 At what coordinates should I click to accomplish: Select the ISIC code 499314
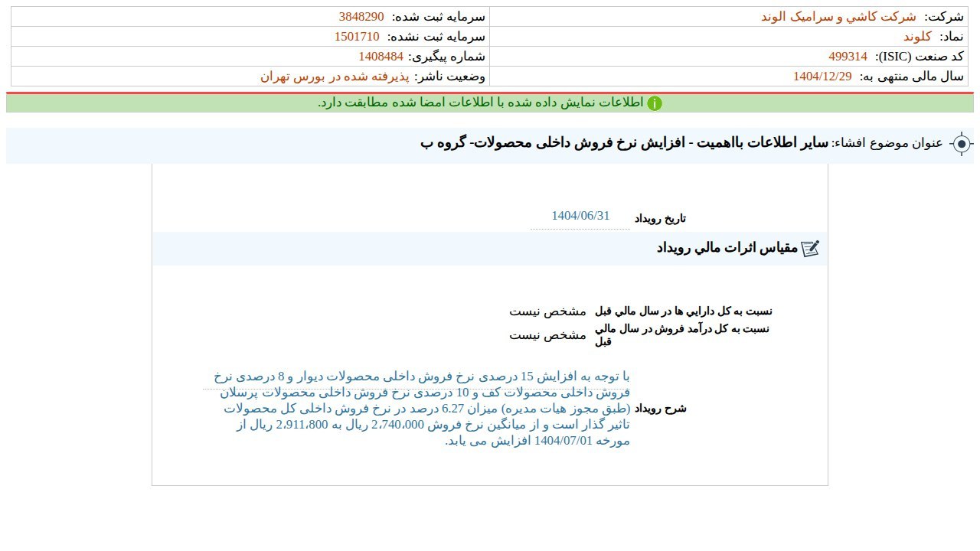tap(848, 57)
